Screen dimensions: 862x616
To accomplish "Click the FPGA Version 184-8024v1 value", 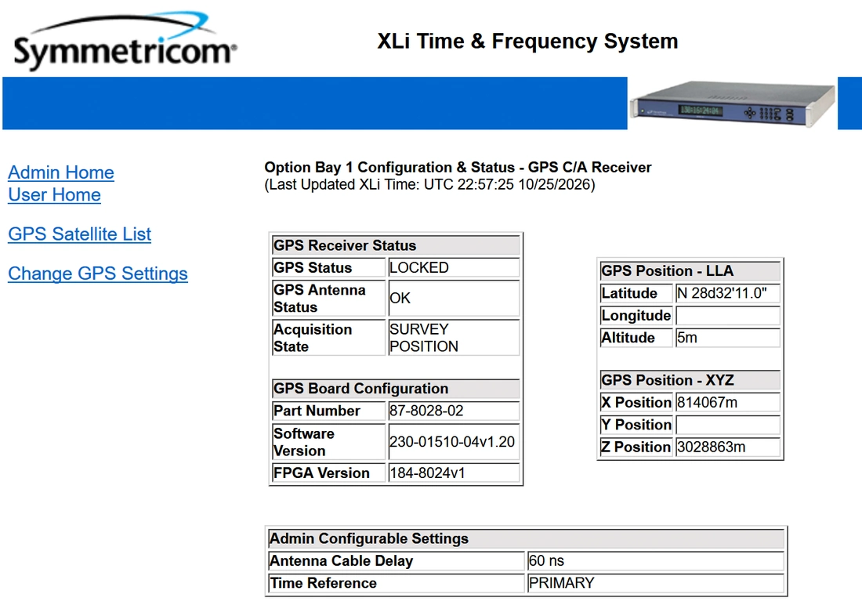I will tap(454, 473).
